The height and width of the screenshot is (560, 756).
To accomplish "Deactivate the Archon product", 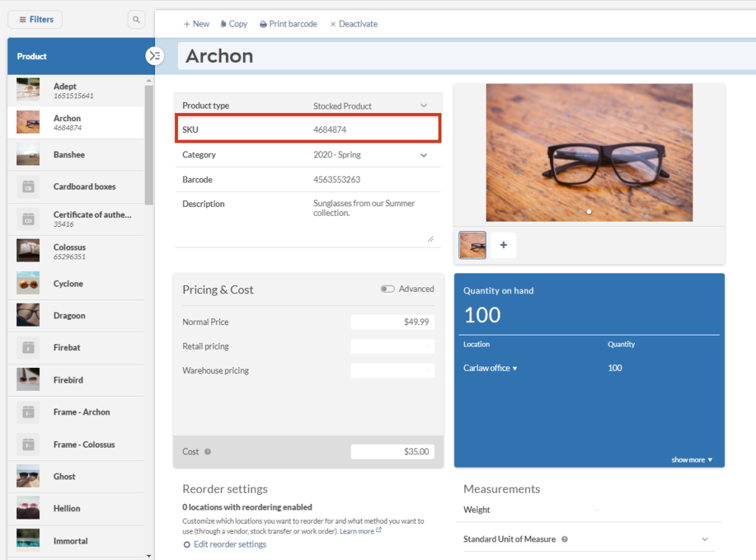I will coord(353,23).
